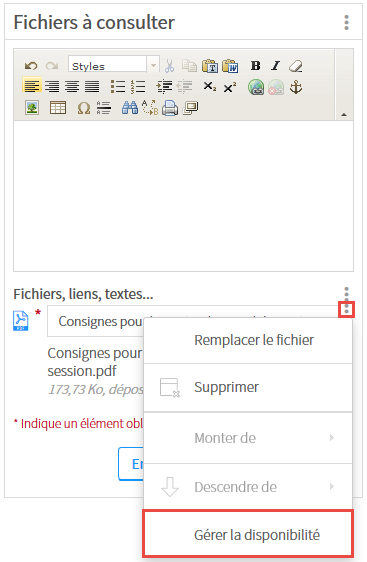Insert a special character (Omega)
367x562 pixels.
click(84, 108)
